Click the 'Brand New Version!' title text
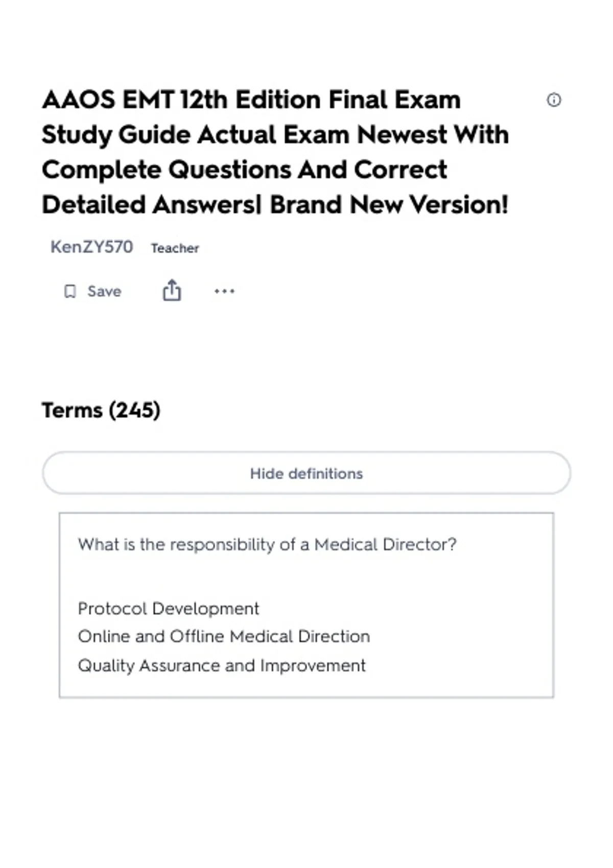The height and width of the screenshot is (868, 613). (389, 205)
